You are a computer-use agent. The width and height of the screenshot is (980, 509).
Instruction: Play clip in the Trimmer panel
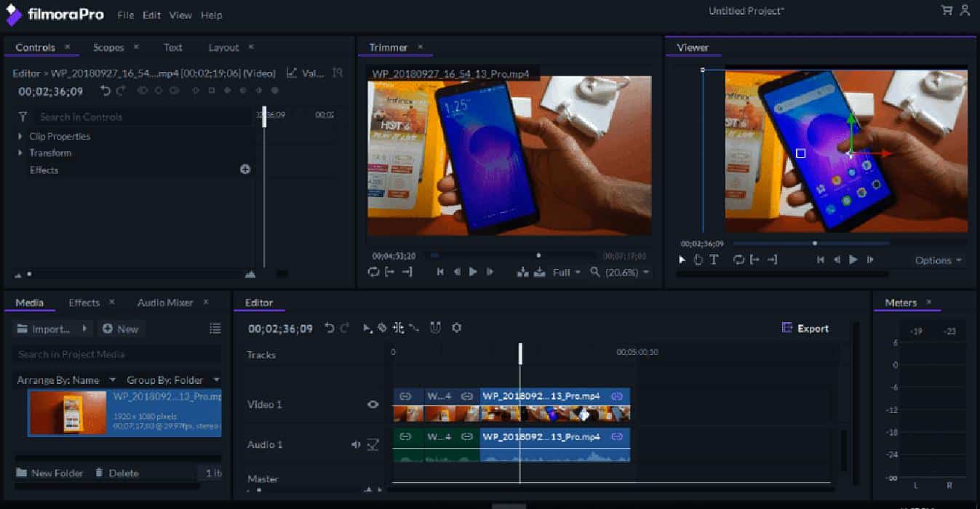click(x=473, y=272)
